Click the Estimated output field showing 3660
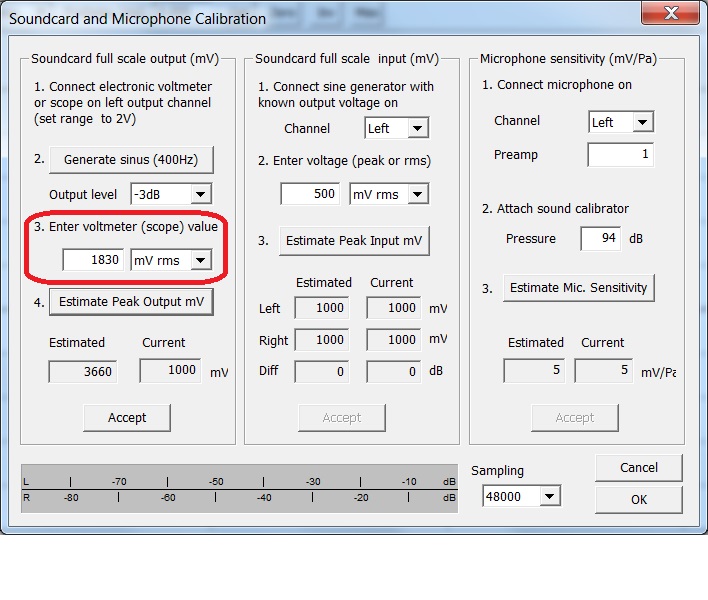The width and height of the screenshot is (708, 600). click(x=84, y=372)
